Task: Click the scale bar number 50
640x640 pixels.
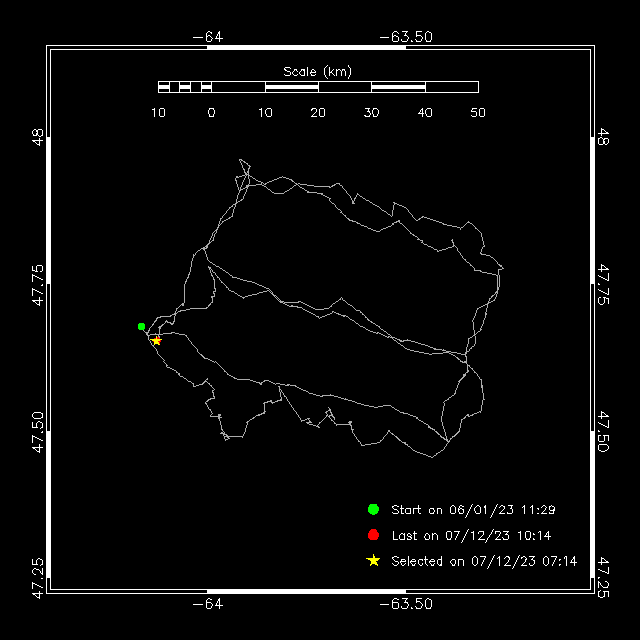Action: (x=478, y=113)
